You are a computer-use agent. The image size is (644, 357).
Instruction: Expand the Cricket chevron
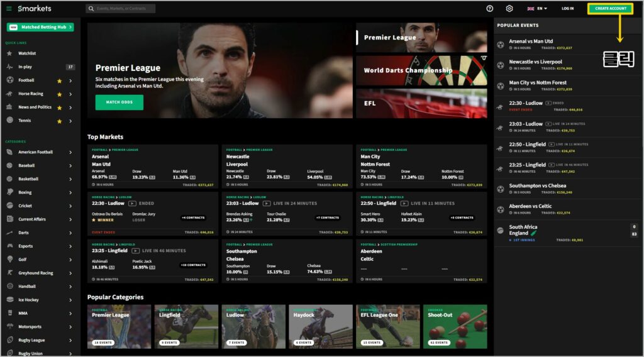70,206
